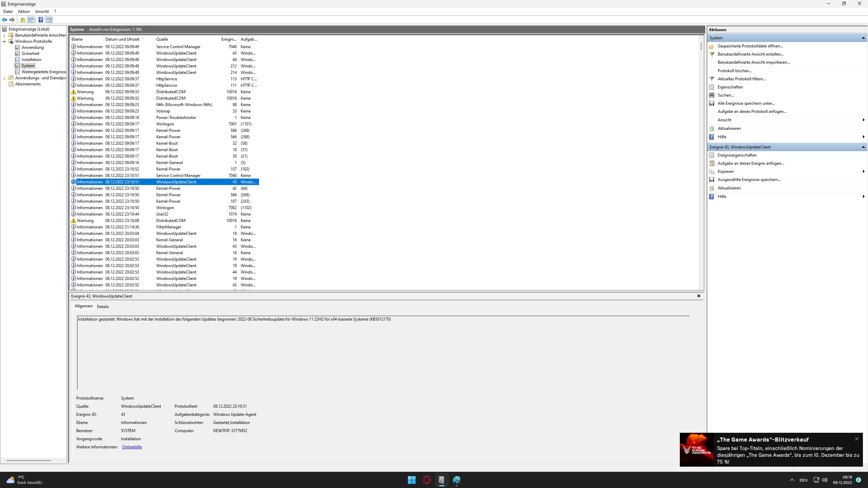Click the binoculars icon for 'Suchen...'

pos(712,95)
